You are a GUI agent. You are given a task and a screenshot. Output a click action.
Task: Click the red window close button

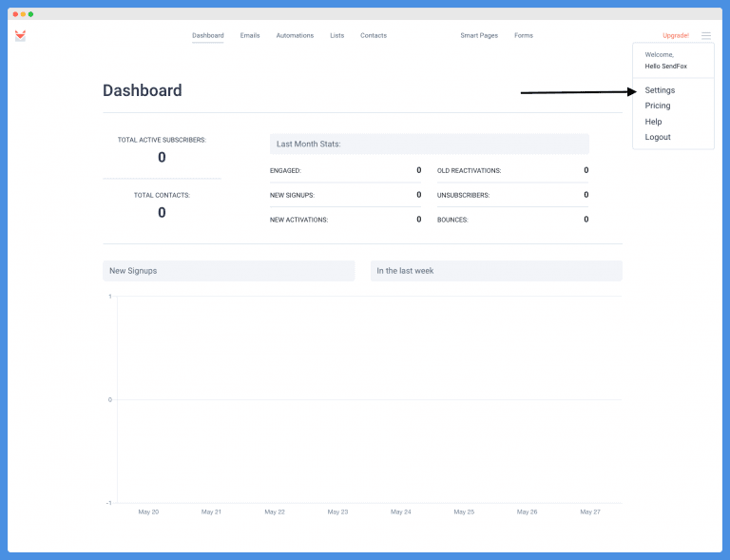(15, 14)
